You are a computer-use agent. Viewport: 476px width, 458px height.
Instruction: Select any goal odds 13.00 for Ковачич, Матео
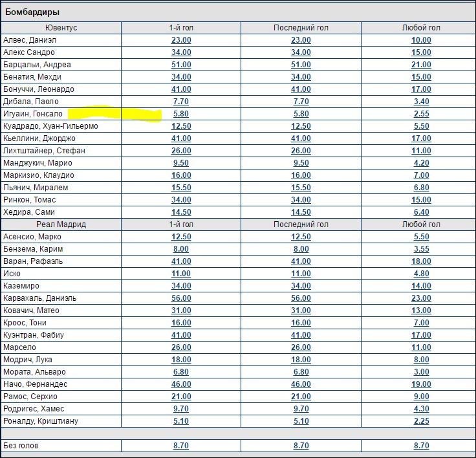coord(421,311)
